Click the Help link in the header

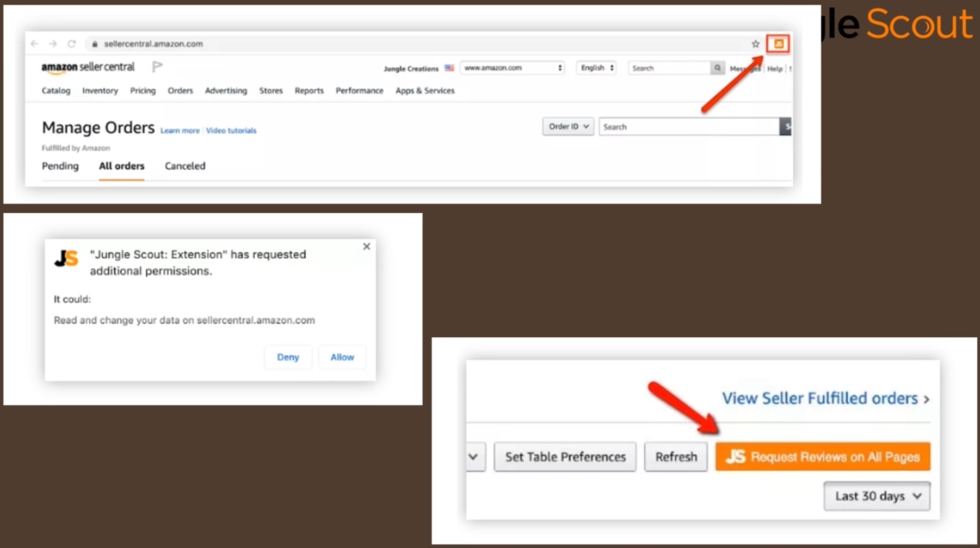pos(775,68)
